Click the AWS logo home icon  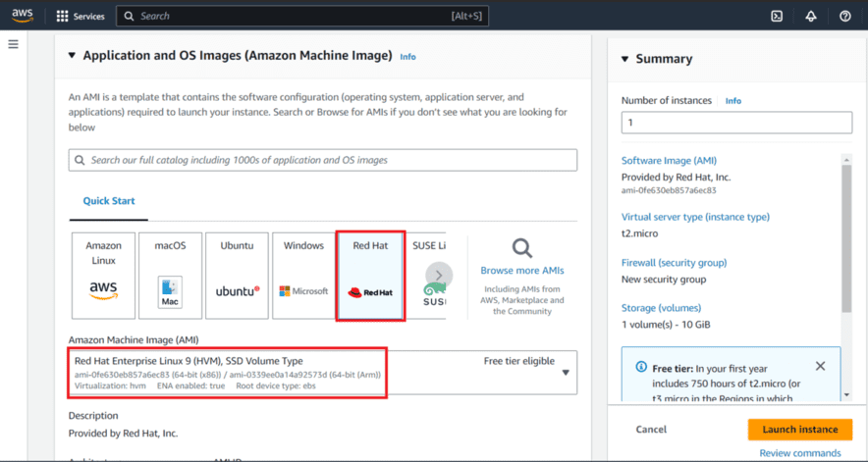point(22,16)
